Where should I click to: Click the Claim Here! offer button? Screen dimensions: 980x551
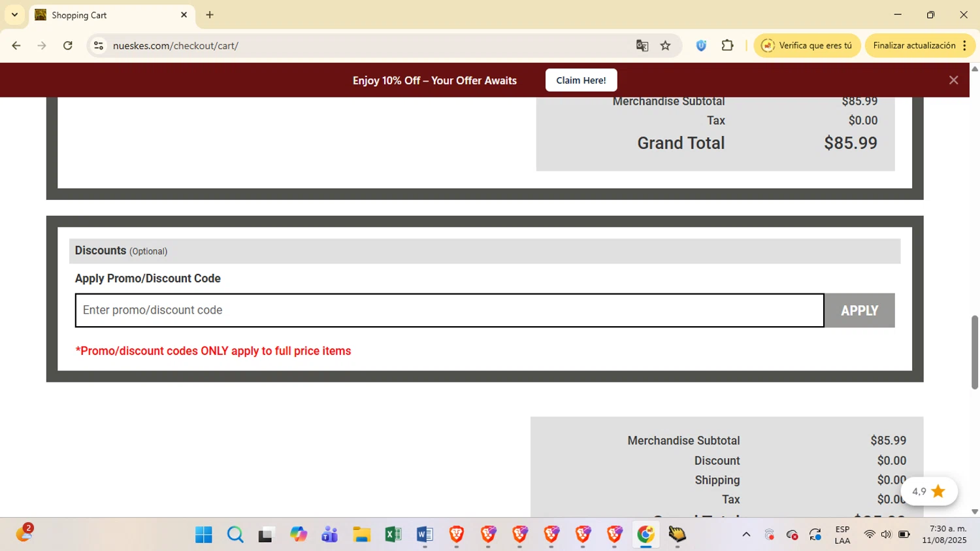click(x=581, y=80)
